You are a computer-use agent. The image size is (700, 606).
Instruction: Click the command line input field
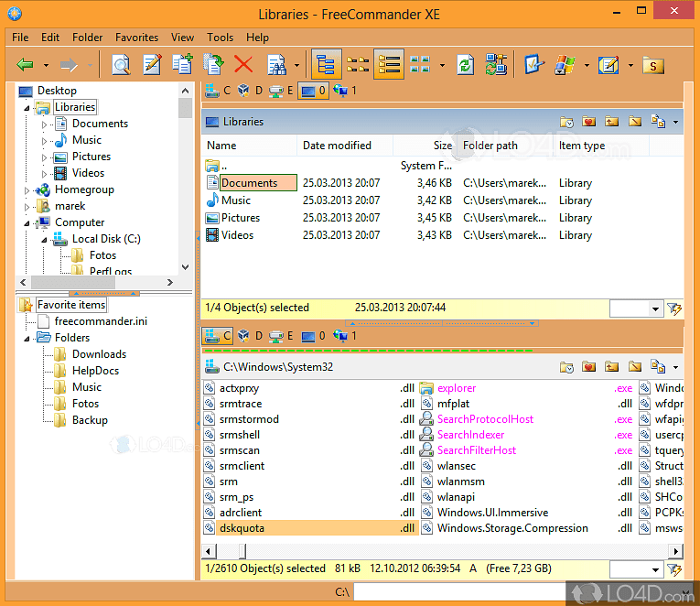click(460, 592)
